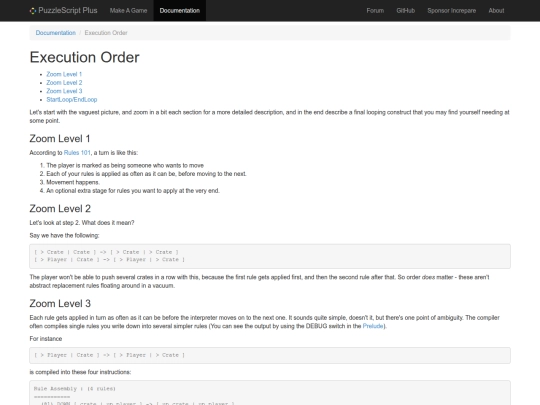
Task: Click the Rule Assembly code block
Action: click(x=270, y=393)
